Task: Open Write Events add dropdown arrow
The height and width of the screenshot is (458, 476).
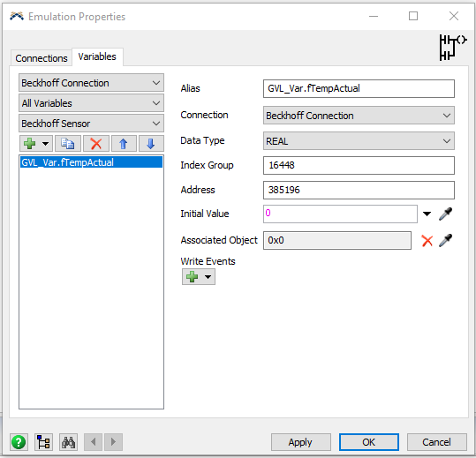Action: (x=208, y=277)
